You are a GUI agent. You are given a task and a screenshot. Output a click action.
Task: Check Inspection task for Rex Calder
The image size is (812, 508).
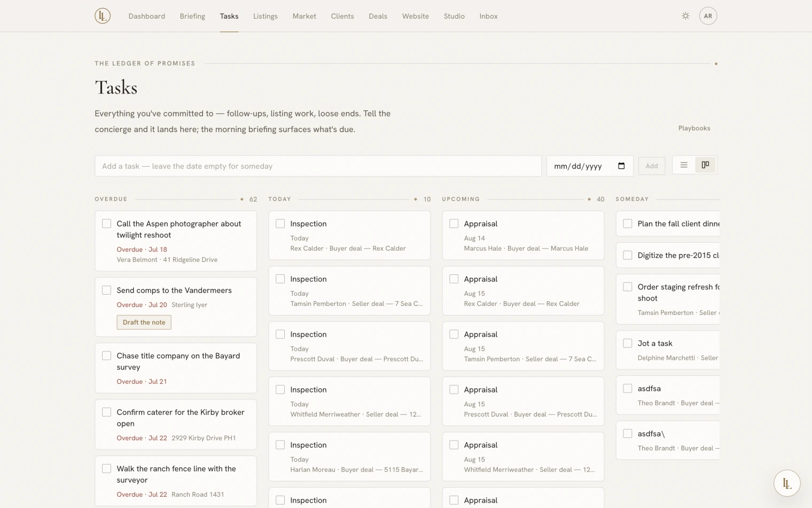[x=280, y=224]
